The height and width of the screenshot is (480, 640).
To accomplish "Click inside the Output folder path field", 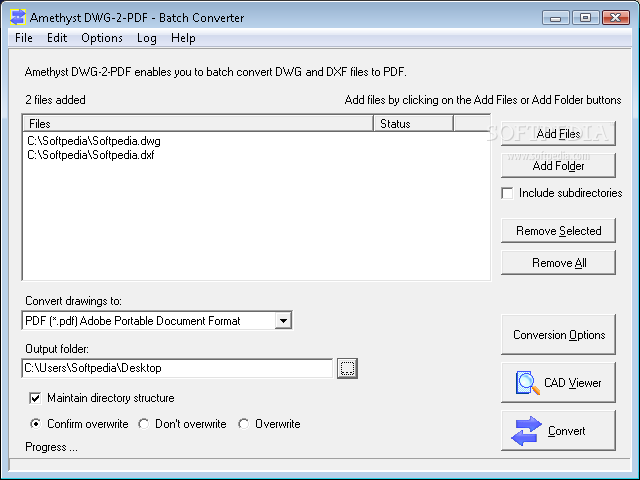I will (x=177, y=368).
